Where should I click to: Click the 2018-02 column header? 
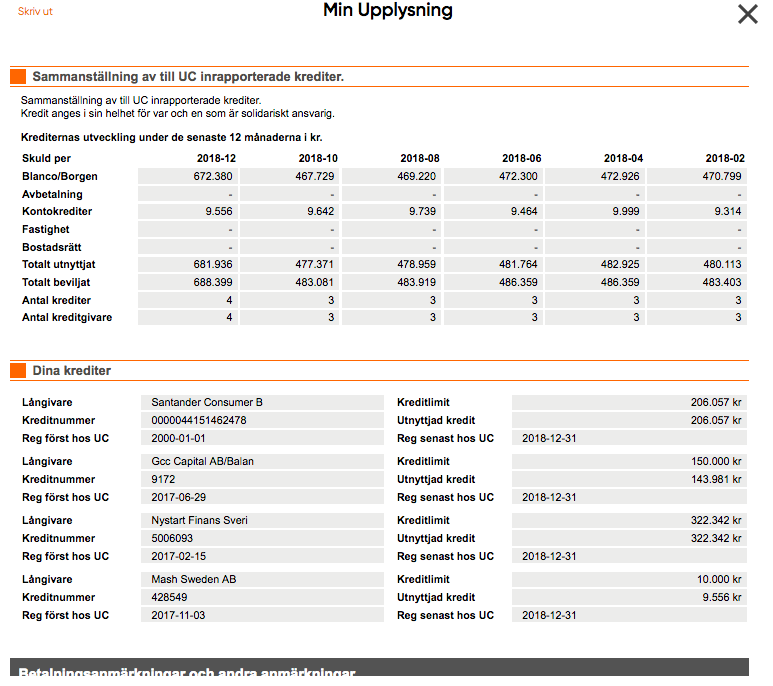click(x=724, y=158)
